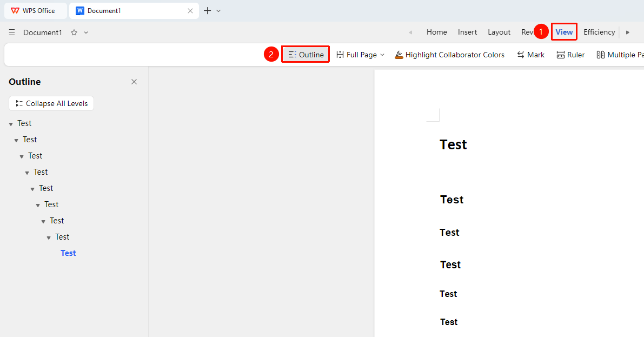Expand the dropdown arrow beside the plus icon

tap(218, 11)
